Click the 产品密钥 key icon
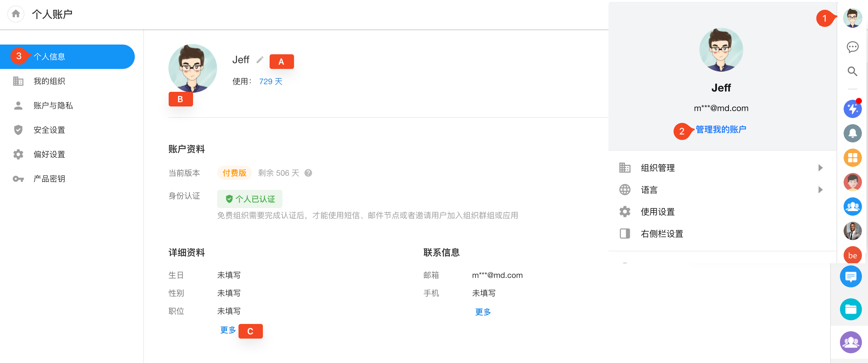The height and width of the screenshot is (363, 868). [x=18, y=179]
